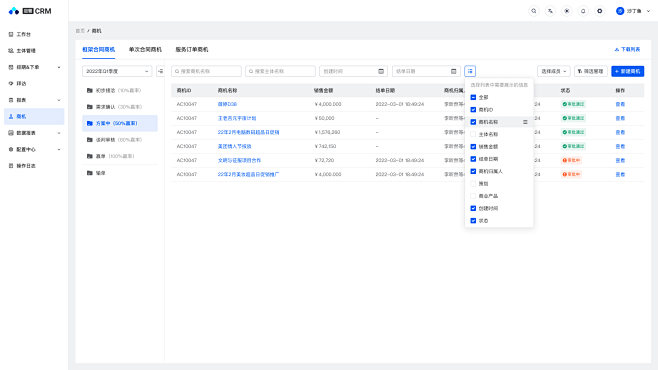This screenshot has width=658, height=370.
Task: Click 查看 in the ¥50,000 row
Action: pyautogui.click(x=620, y=118)
